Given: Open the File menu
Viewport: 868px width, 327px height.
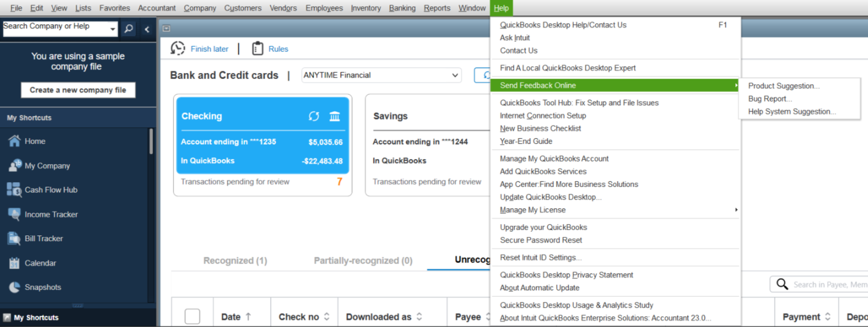Looking at the screenshot, I should pos(16,8).
